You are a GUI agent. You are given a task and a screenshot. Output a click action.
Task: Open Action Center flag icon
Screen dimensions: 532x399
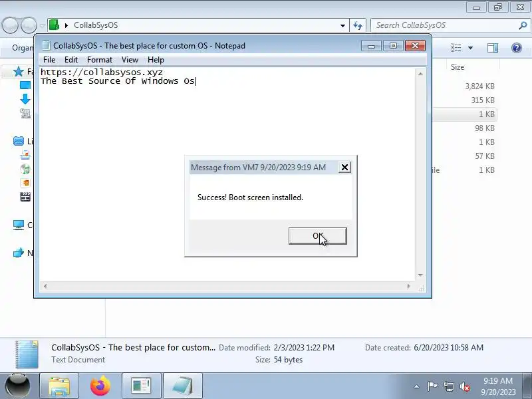coord(432,386)
